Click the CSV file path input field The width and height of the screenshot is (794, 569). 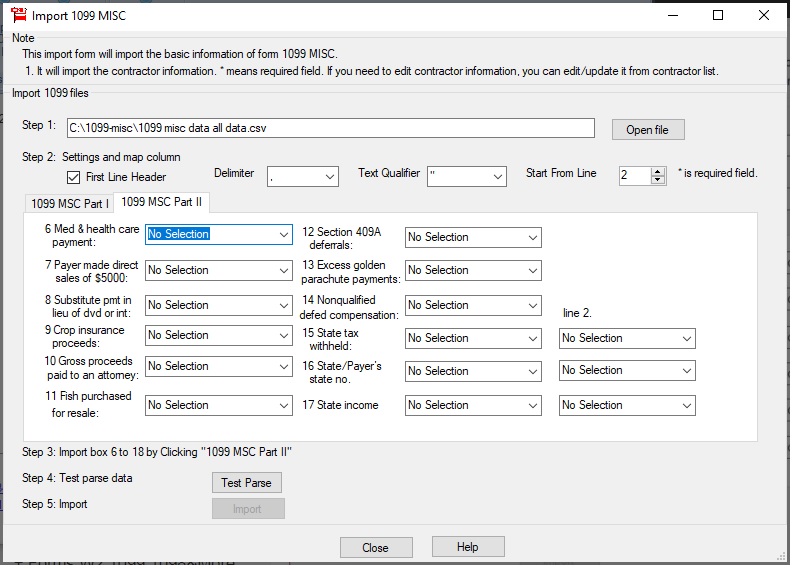point(330,128)
